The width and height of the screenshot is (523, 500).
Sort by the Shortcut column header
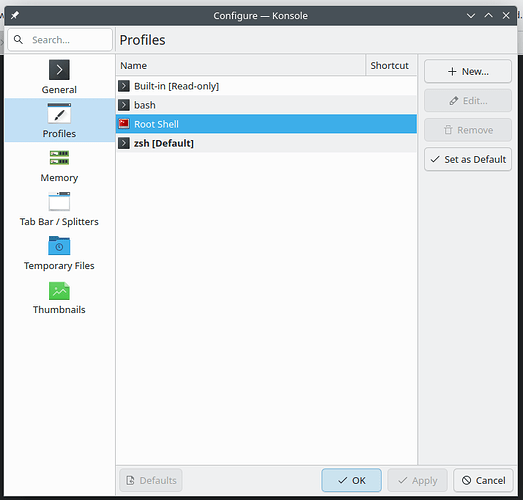click(x=391, y=65)
